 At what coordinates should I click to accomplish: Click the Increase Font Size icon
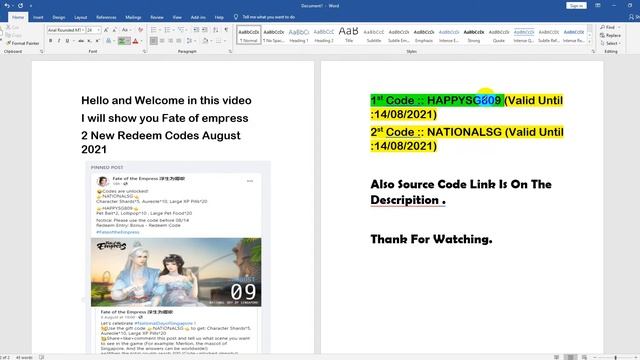pyautogui.click(x=106, y=30)
